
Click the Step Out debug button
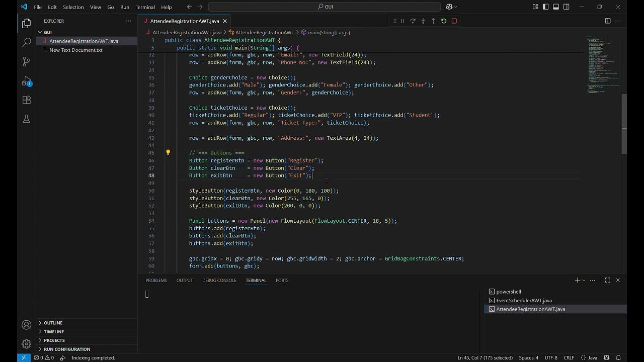click(x=433, y=21)
